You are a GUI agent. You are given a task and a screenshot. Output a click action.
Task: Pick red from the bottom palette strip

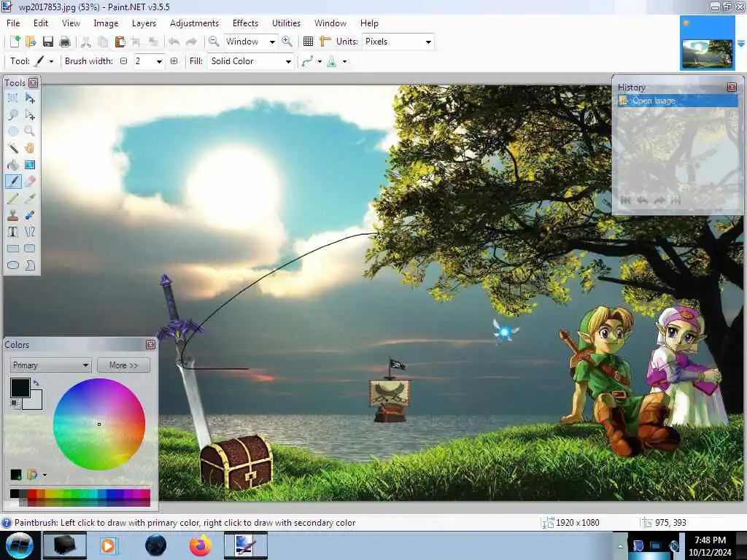[x=32, y=494]
